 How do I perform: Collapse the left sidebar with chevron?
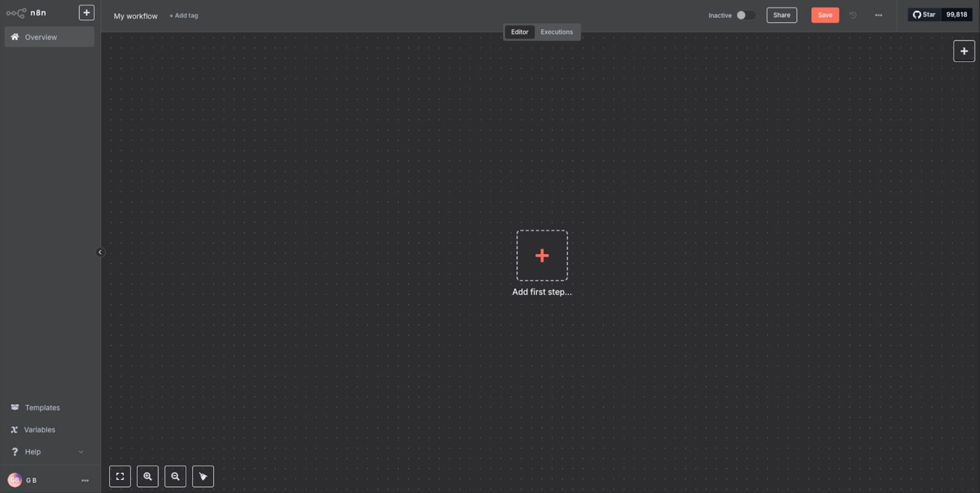[100, 252]
